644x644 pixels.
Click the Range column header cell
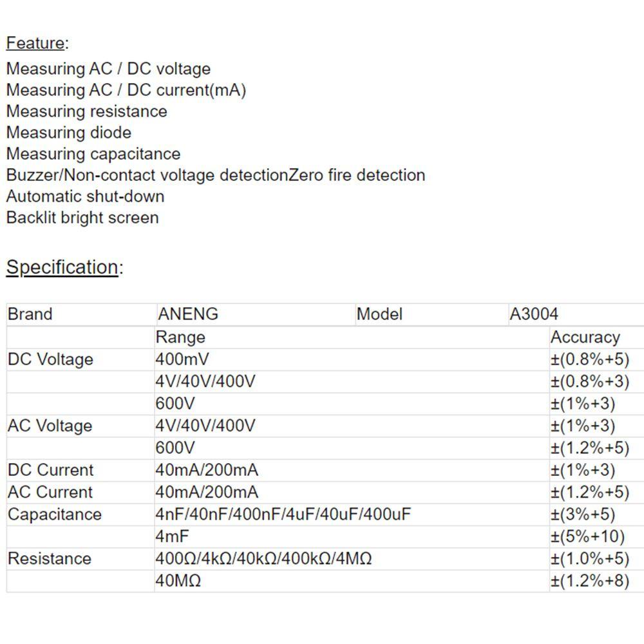(180, 337)
